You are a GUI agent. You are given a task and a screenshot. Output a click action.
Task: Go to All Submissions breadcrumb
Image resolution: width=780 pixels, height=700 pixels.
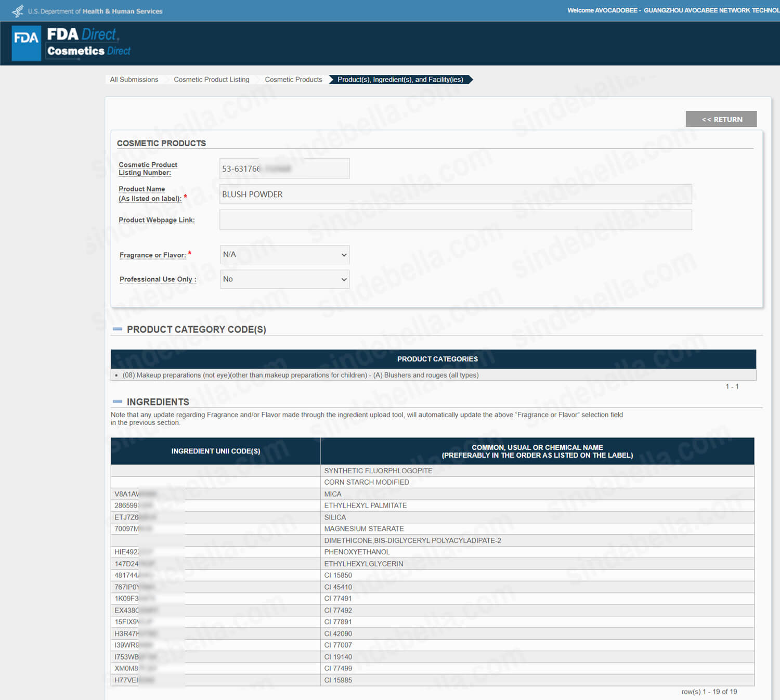tap(134, 80)
